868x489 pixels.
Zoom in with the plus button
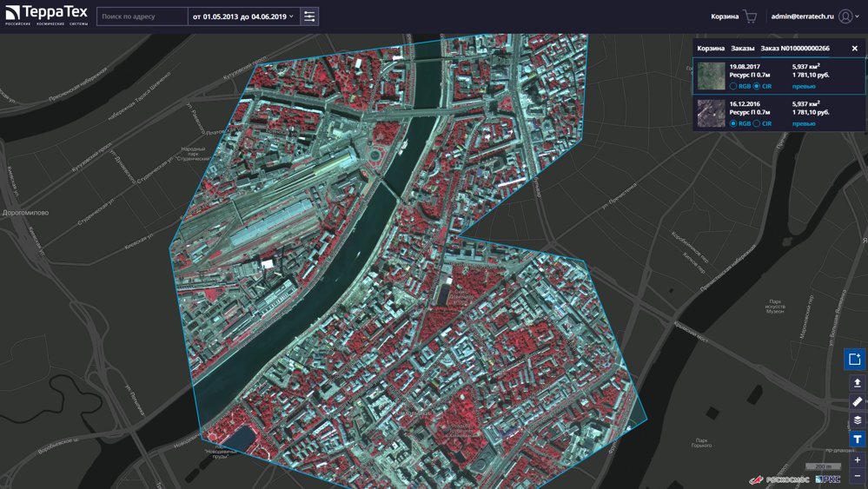858,460
